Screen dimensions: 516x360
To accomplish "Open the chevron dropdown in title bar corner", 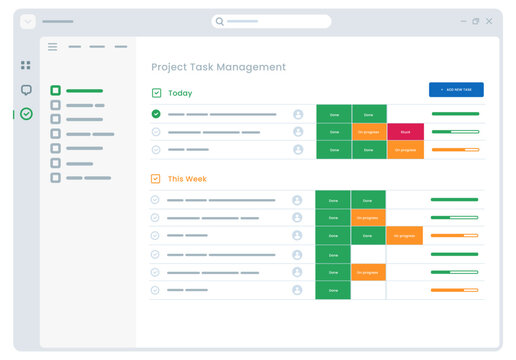I will 28,22.
